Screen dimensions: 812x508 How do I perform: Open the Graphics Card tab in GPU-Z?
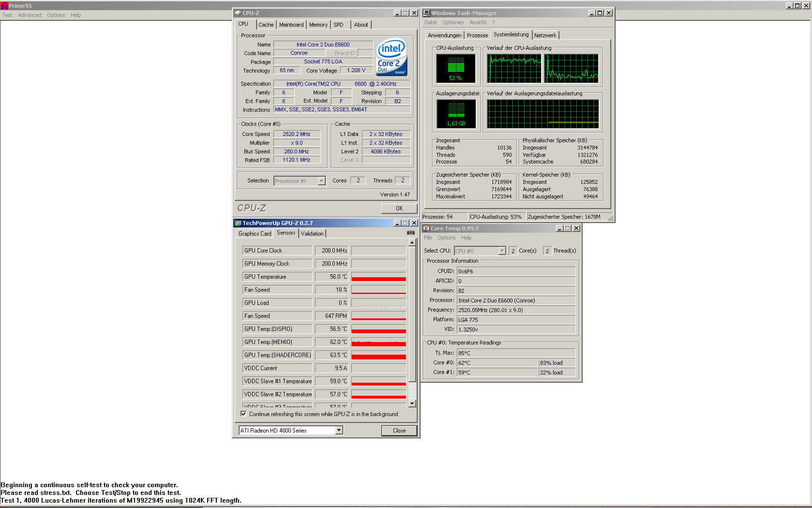255,234
